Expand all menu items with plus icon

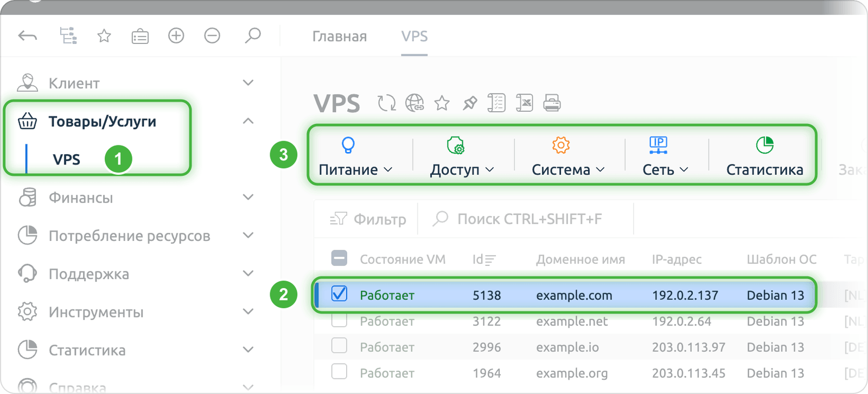[x=176, y=36]
